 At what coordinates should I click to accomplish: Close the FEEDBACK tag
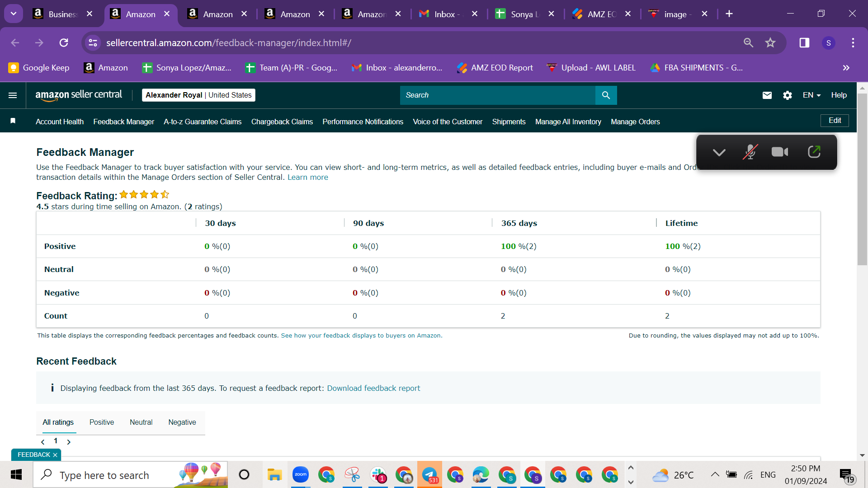point(55,455)
